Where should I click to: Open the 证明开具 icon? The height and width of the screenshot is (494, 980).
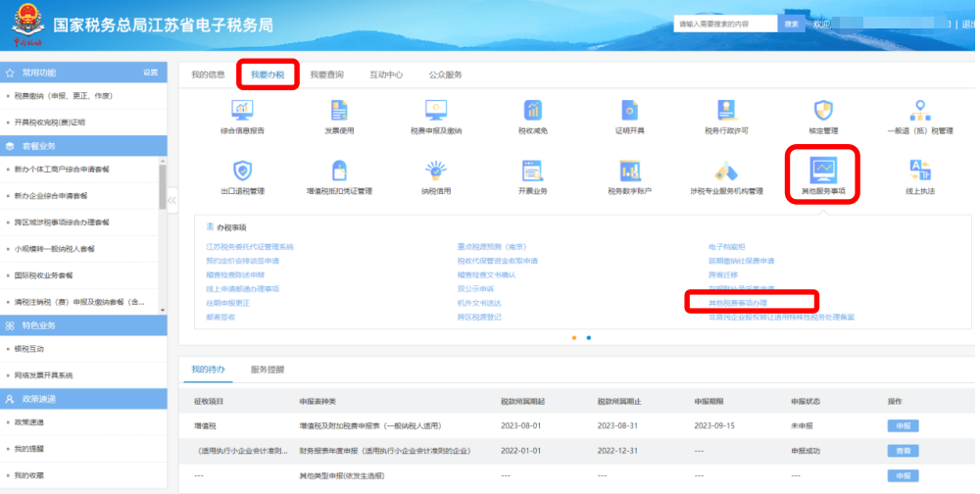(x=629, y=110)
